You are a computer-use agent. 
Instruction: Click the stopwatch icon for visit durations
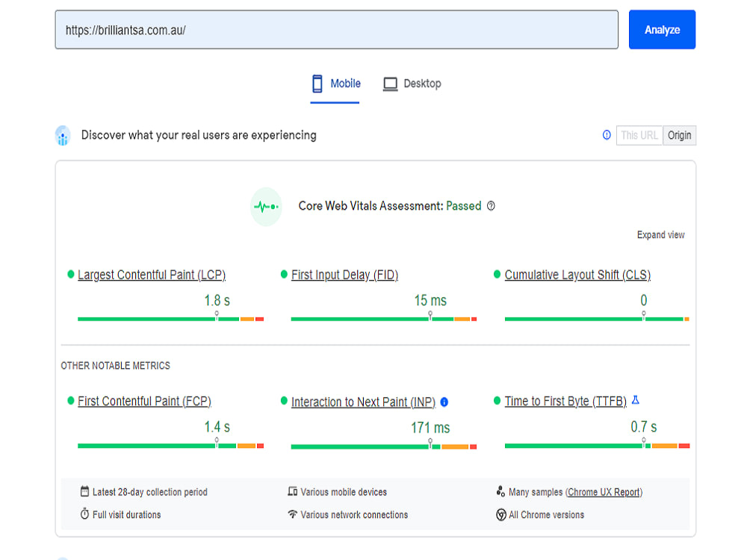click(x=85, y=514)
